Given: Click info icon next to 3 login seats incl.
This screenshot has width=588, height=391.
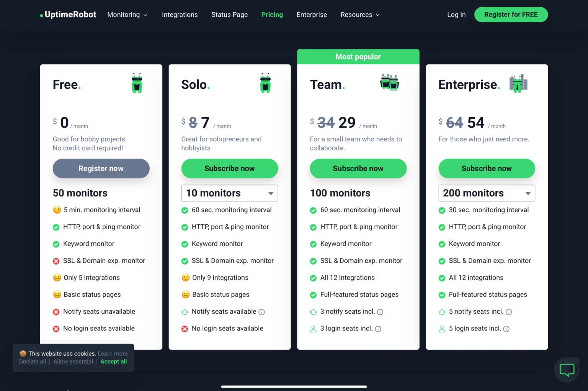Looking at the screenshot, I should click(378, 329).
